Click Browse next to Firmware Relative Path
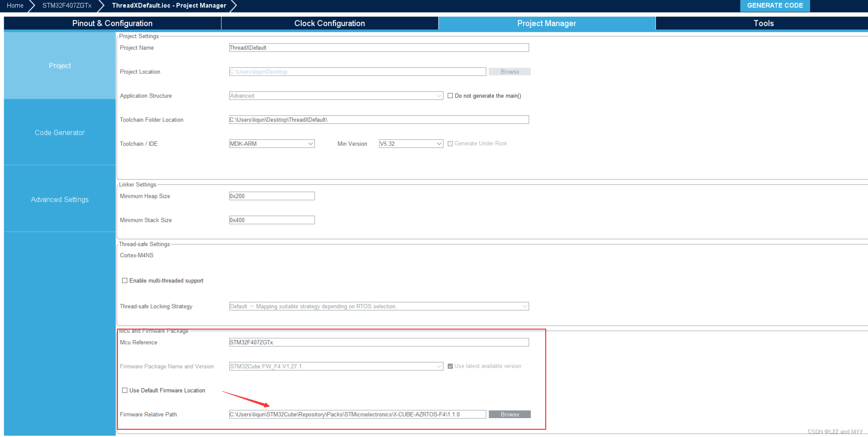 [x=509, y=414]
